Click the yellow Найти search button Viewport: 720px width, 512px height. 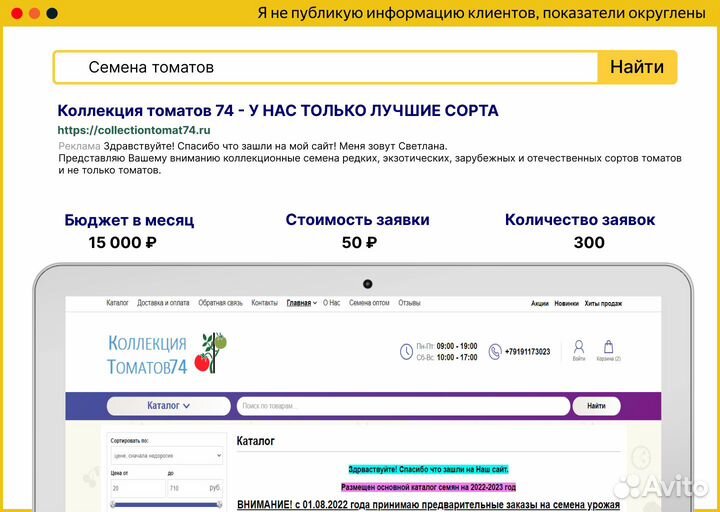(x=636, y=67)
